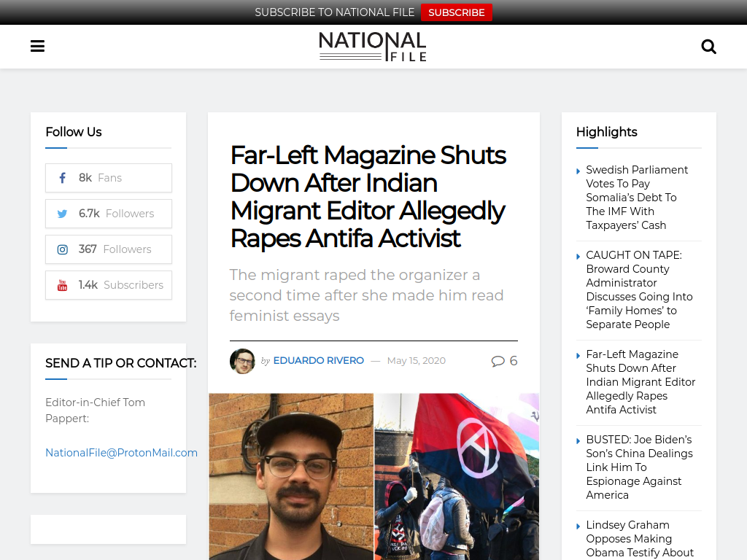
Task: Click the article photo of man in cap
Action: (291, 477)
